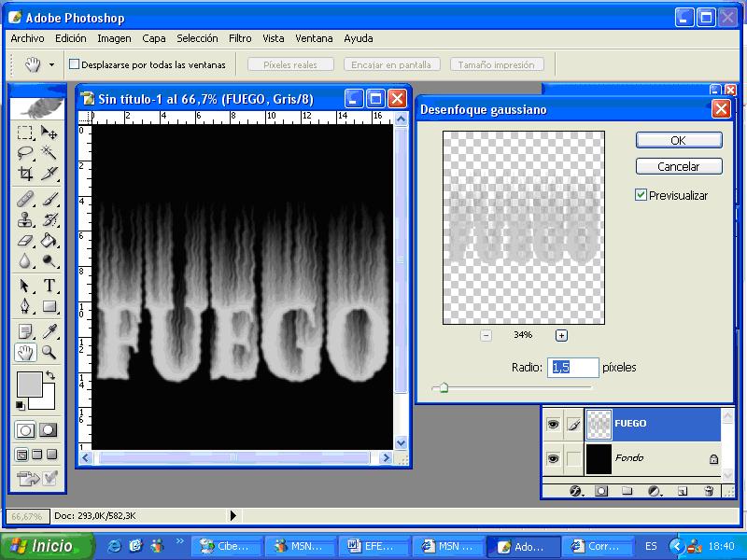Screen dimensions: 747x560
Task: Select the Eraser tool
Action: click(x=26, y=241)
